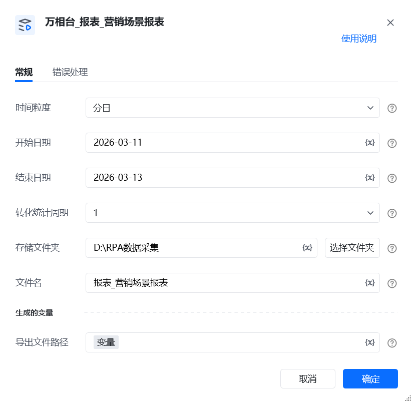Image resolution: width=413 pixels, height=403 pixels.
Task: Click the 变量 tag in 导出文件路径
Action: [x=106, y=342]
